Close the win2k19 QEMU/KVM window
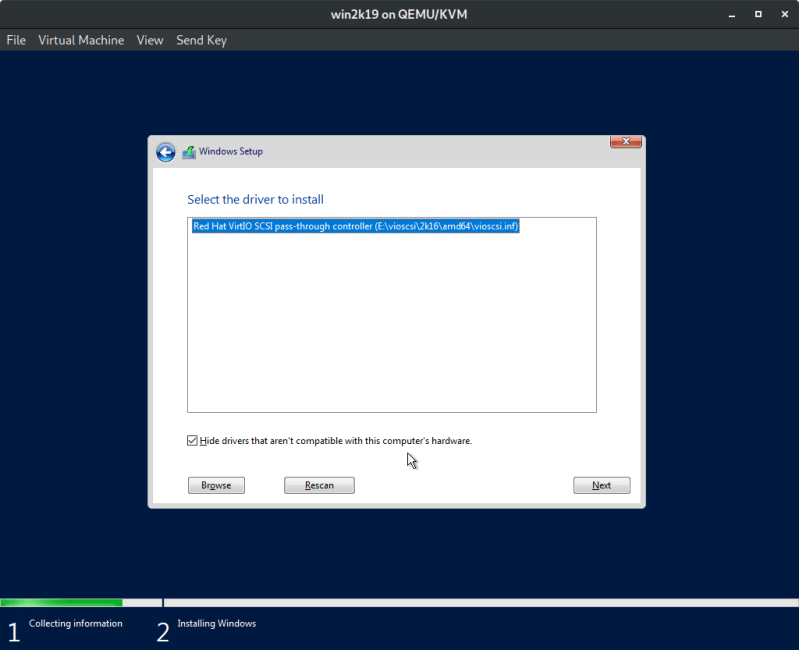 pos(785,14)
